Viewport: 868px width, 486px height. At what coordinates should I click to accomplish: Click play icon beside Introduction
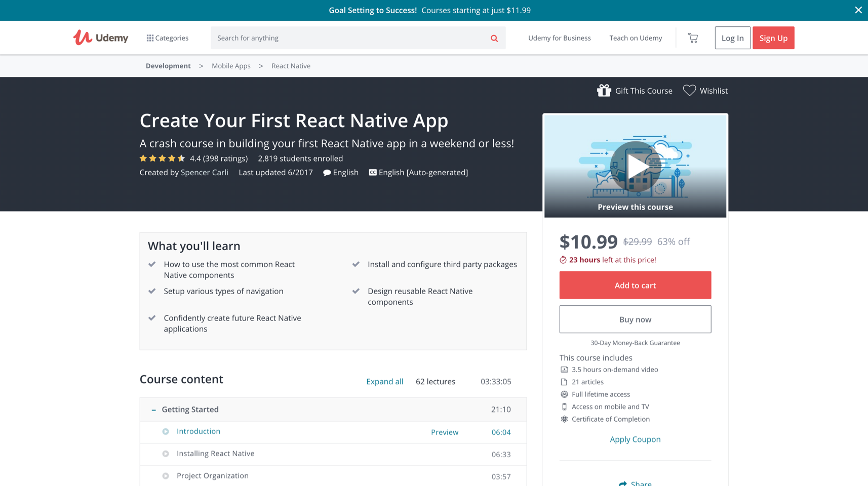pyautogui.click(x=166, y=432)
